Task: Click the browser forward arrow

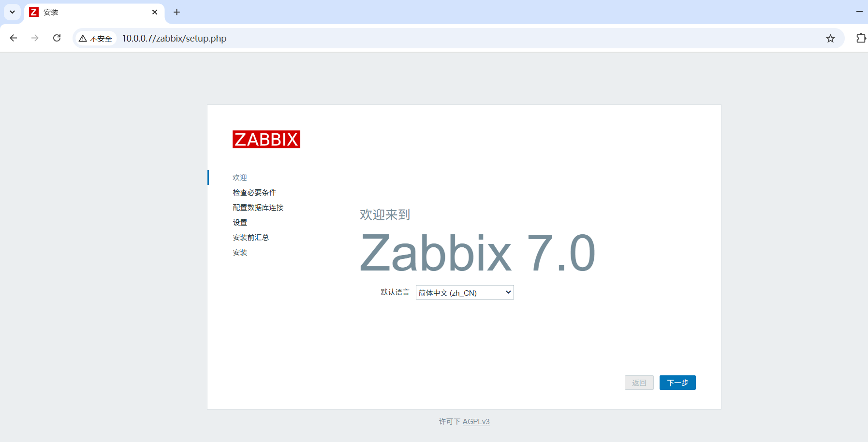Action: (35, 38)
